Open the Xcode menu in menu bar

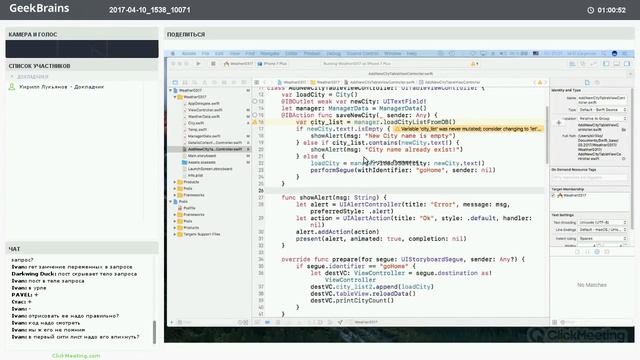coord(189,53)
